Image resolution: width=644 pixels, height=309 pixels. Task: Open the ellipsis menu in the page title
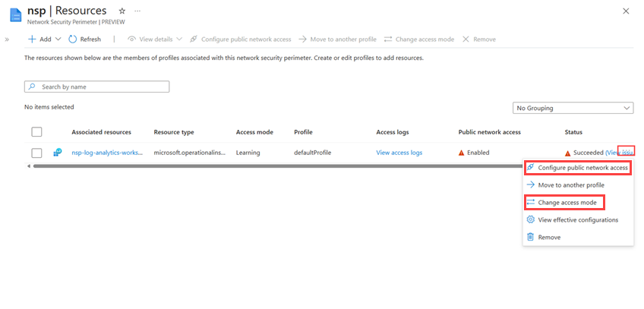137,11
